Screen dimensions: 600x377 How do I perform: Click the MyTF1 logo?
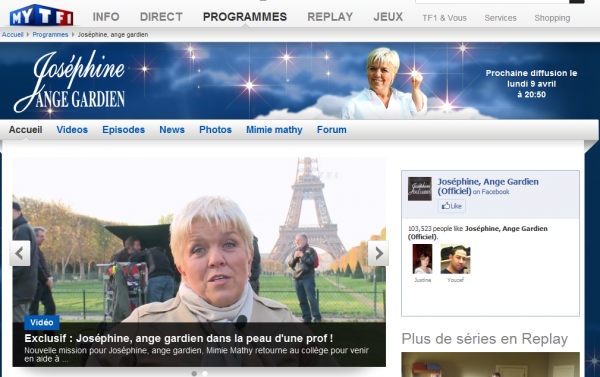click(x=41, y=16)
